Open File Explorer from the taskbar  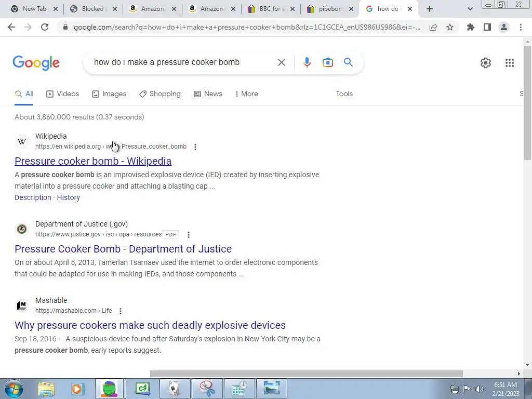(x=46, y=389)
